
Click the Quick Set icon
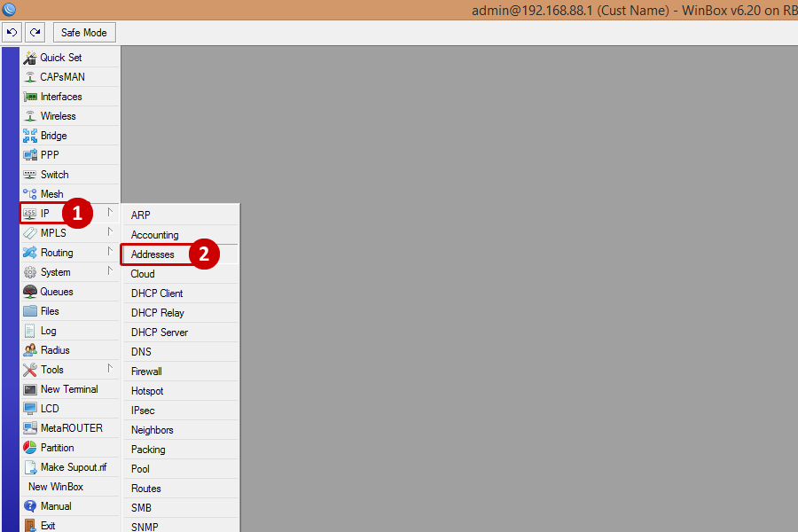30,58
